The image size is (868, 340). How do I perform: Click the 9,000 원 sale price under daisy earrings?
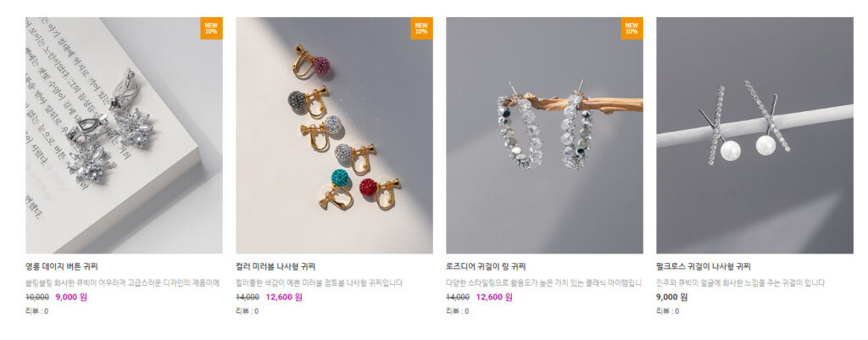[71, 297]
